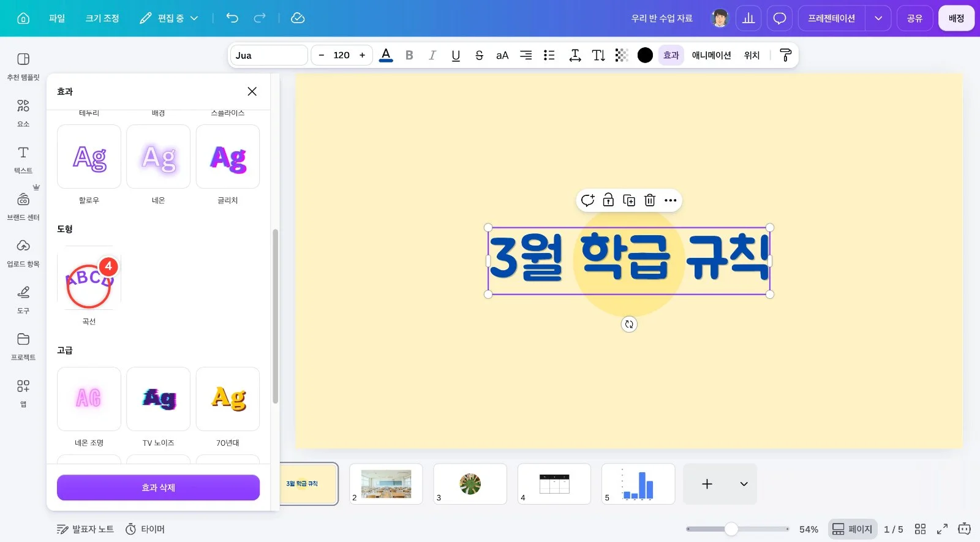This screenshot has width=980, height=542.
Task: Click the font size 120 field
Action: click(x=342, y=55)
